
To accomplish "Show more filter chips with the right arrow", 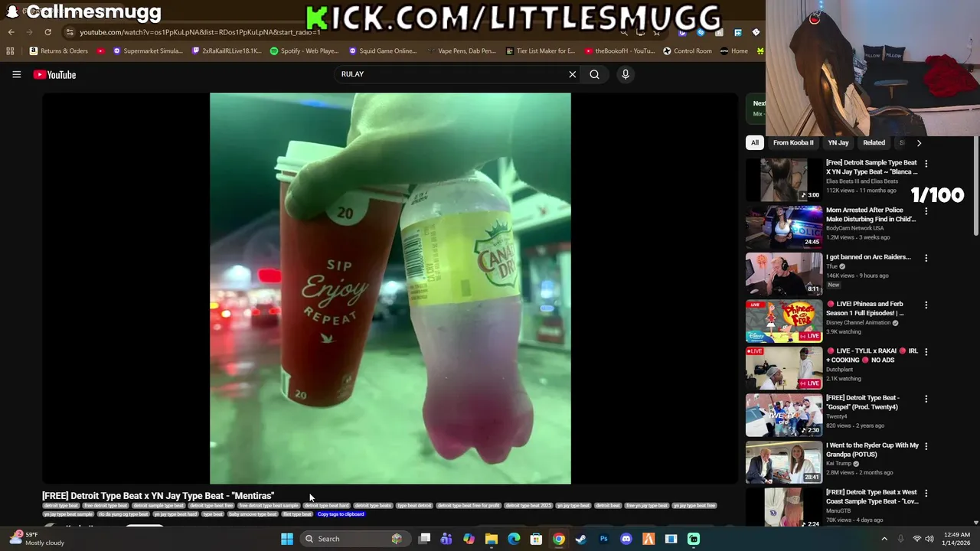I will pos(919,142).
